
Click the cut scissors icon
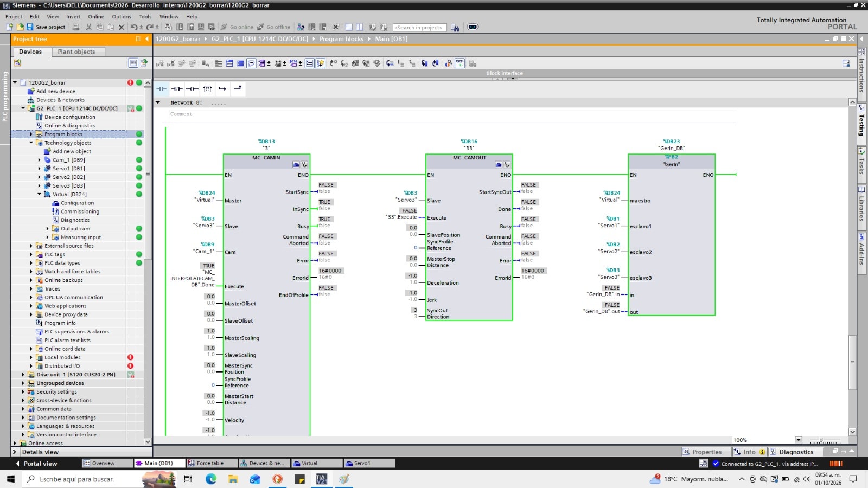[88, 27]
